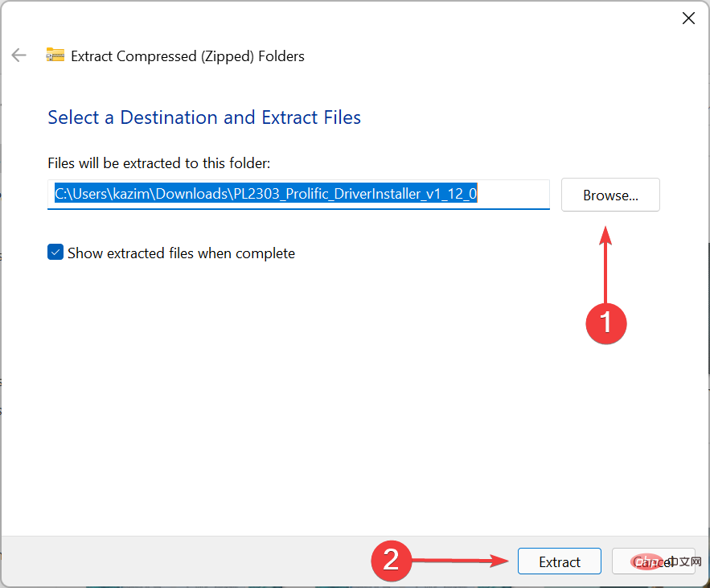Image resolution: width=710 pixels, height=588 pixels.
Task: Close the extraction wizard window
Action: [688, 18]
